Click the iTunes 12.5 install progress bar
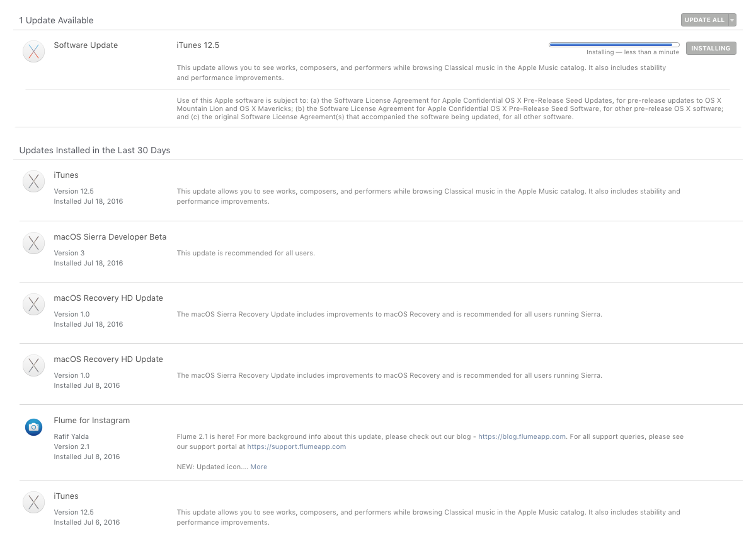 [x=614, y=45]
